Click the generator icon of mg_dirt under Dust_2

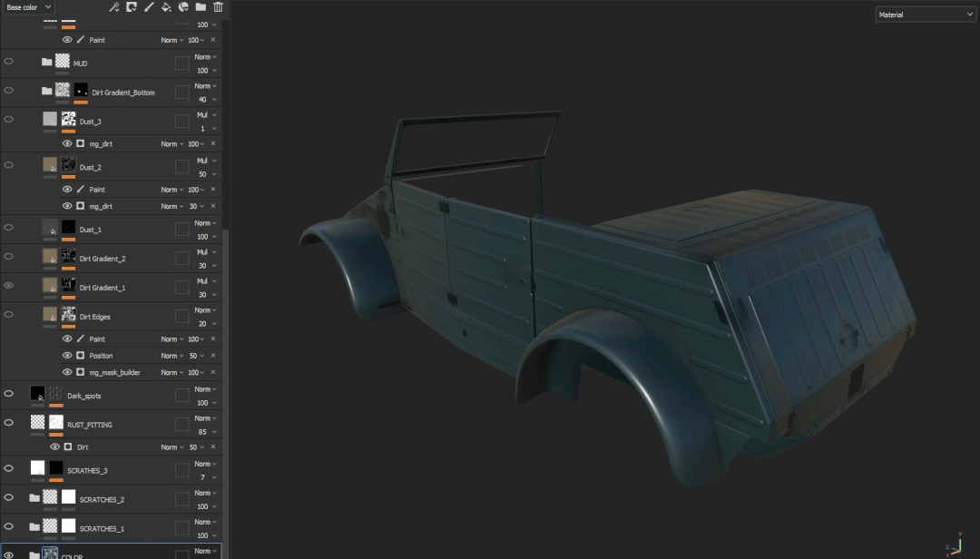tap(81, 206)
